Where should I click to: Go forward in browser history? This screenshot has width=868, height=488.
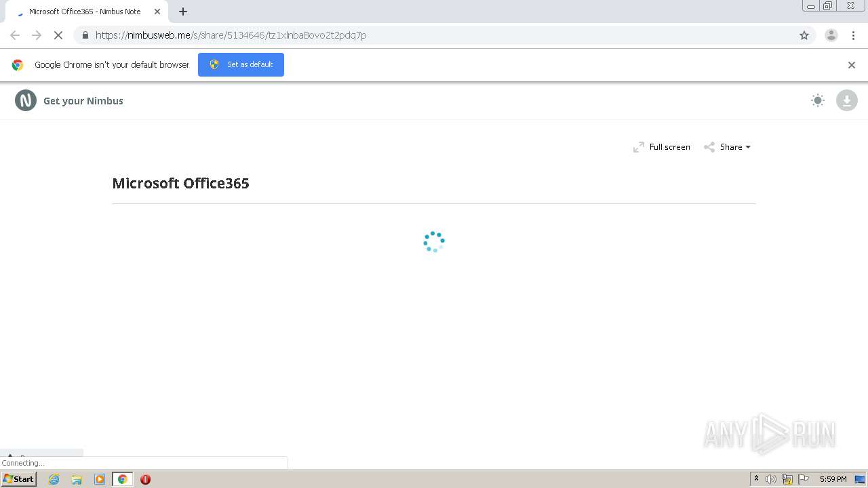[37, 35]
